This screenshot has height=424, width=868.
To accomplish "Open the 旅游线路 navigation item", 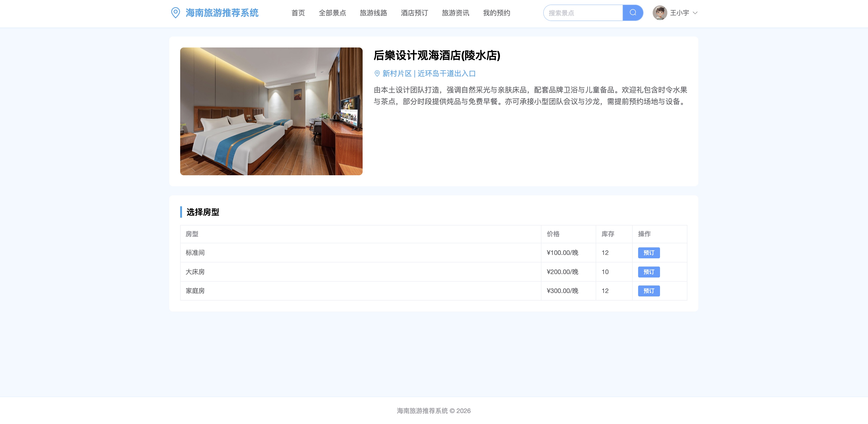I will (373, 13).
